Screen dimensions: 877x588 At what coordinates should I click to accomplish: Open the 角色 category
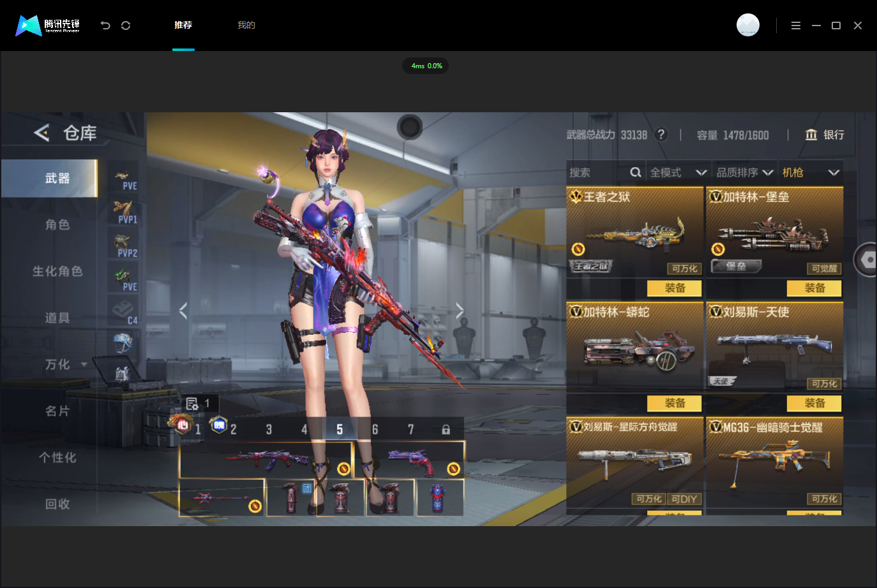tap(57, 224)
